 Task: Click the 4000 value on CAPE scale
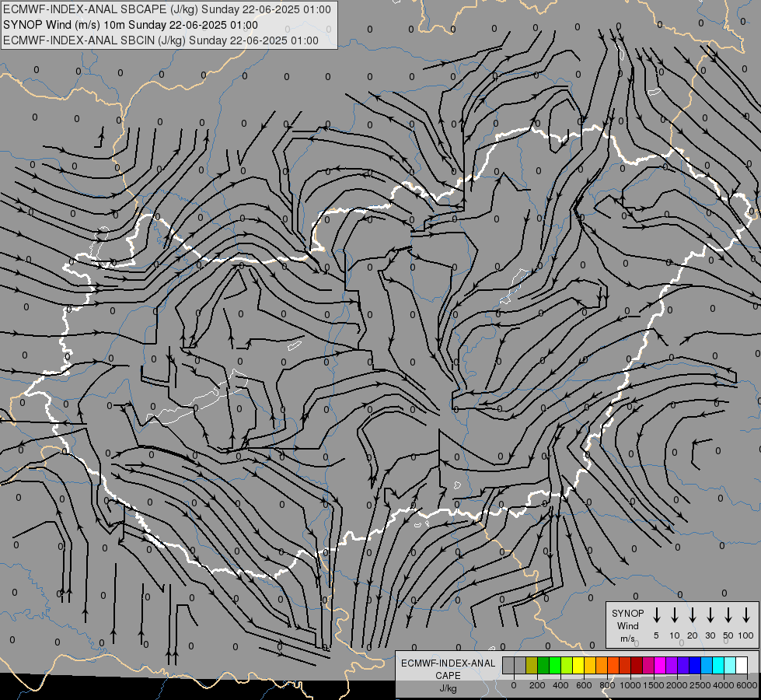click(x=724, y=685)
